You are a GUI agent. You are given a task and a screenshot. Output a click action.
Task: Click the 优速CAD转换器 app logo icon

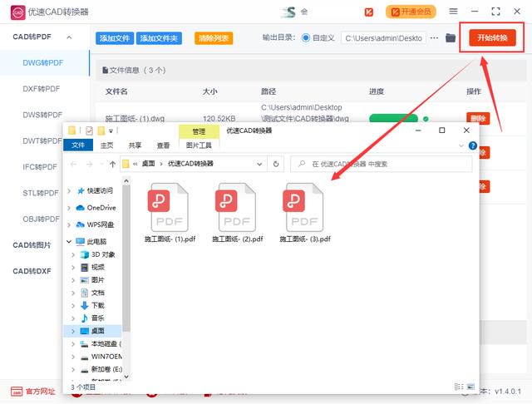click(17, 12)
